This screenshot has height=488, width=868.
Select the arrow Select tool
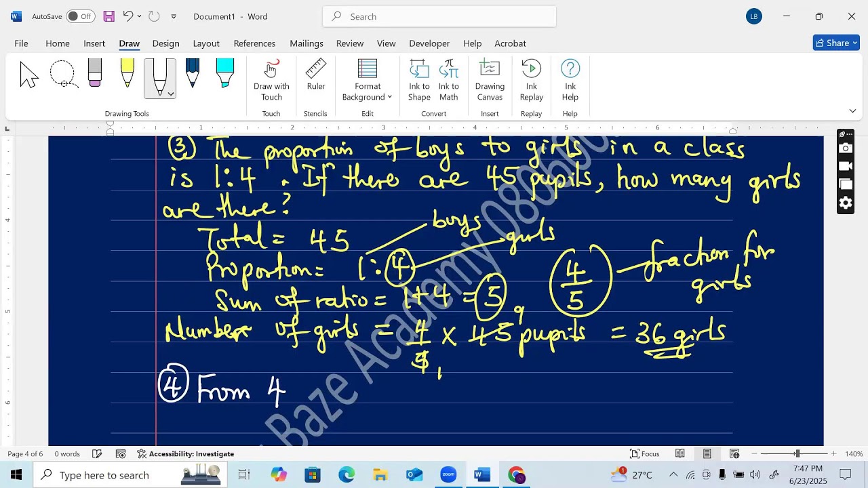pos(29,75)
